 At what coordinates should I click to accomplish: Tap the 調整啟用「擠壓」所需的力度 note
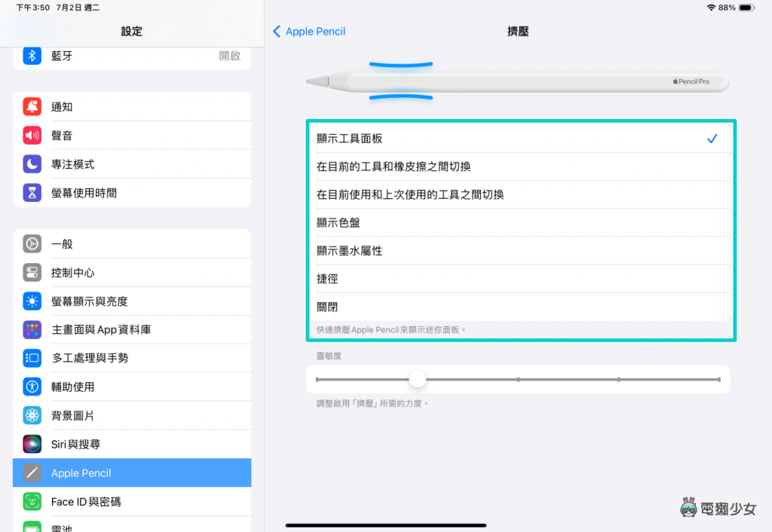[372, 403]
